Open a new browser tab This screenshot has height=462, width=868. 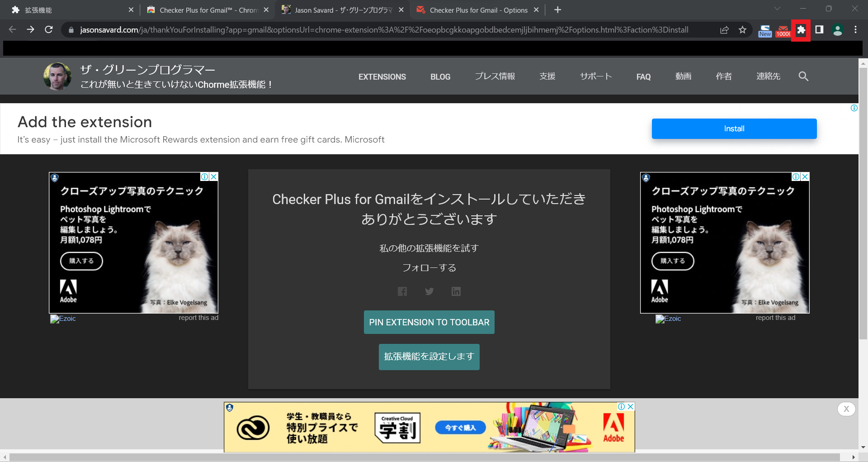tap(558, 10)
